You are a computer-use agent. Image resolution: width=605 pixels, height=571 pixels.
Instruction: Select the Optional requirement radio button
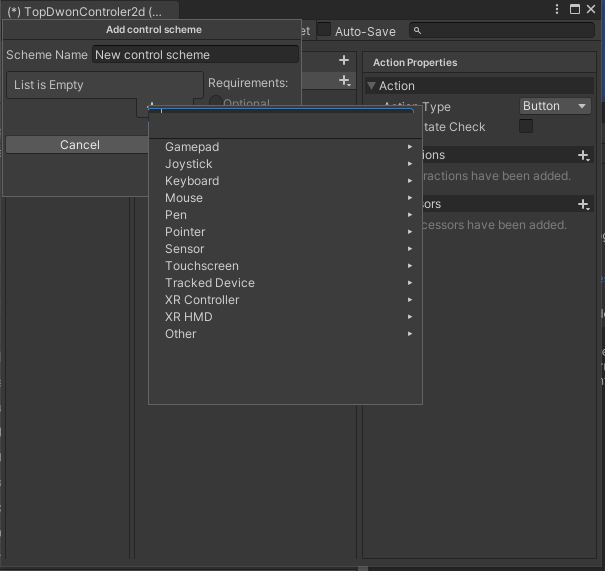pos(216,101)
